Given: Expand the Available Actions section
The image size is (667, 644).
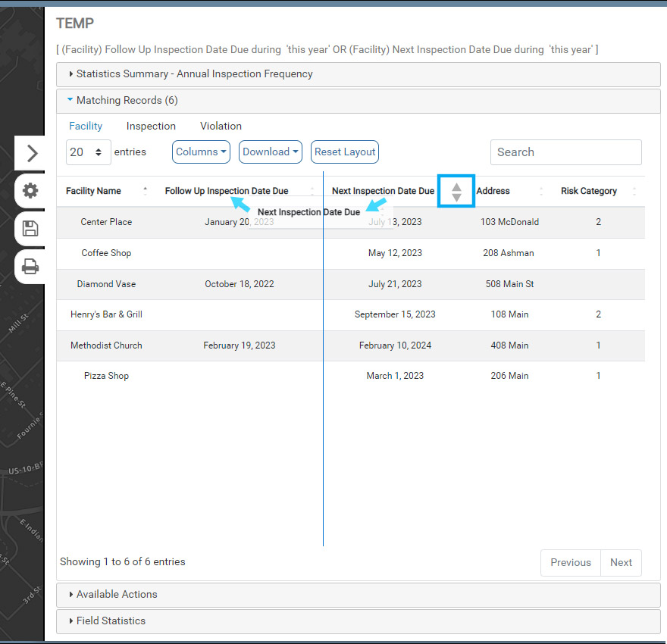Looking at the screenshot, I should pyautogui.click(x=117, y=594).
